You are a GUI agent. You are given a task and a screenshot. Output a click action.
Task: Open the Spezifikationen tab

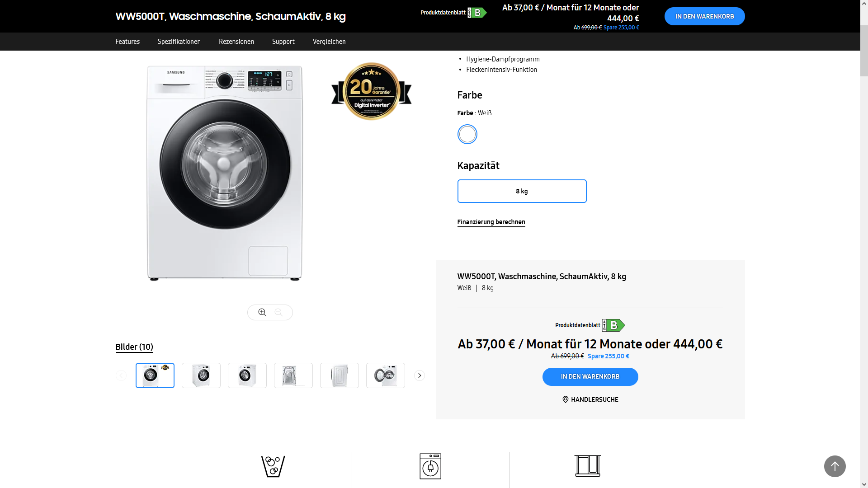[179, 42]
